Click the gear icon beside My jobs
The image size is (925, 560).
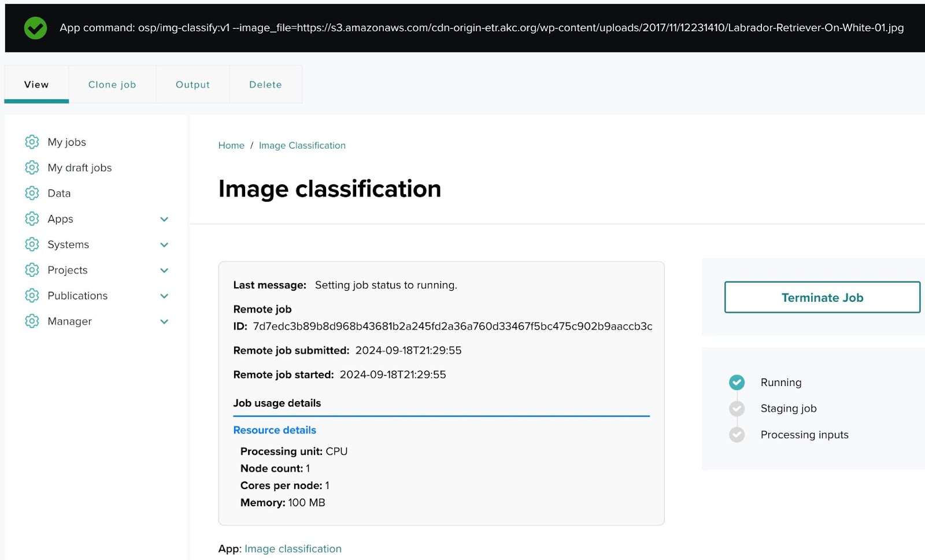32,142
